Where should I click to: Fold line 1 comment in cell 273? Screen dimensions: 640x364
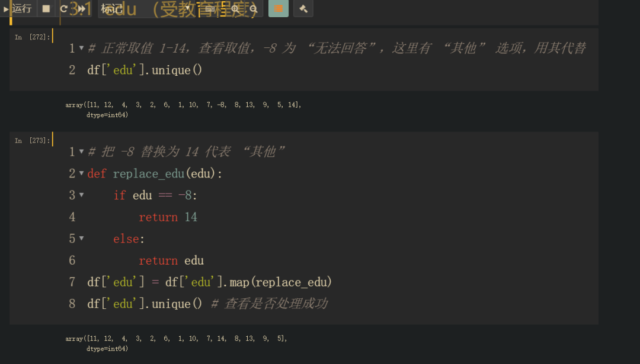pyautogui.click(x=81, y=152)
